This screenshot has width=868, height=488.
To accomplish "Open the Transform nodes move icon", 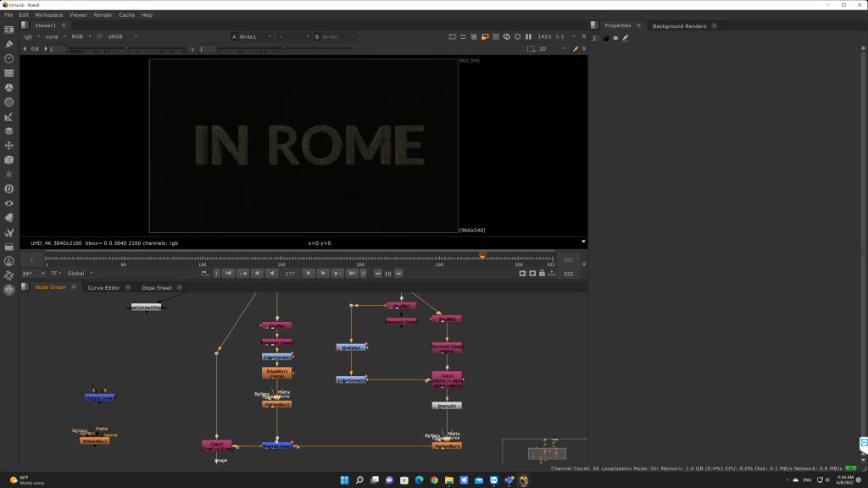I will point(8,145).
